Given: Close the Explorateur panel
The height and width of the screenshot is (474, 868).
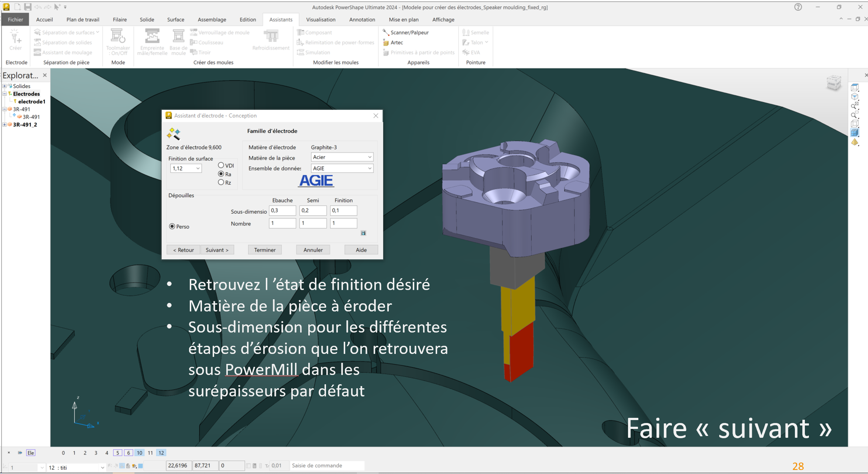Looking at the screenshot, I should (x=45, y=75).
